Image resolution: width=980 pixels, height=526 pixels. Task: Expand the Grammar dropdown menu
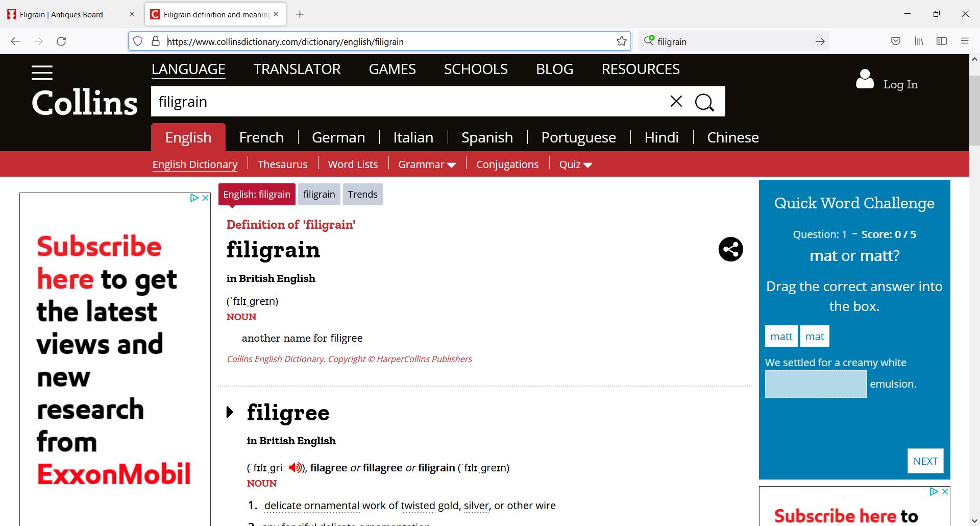427,164
